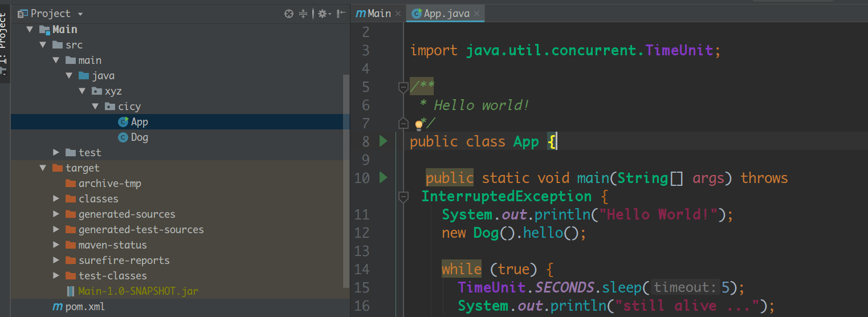Switch to the App.java editor tab
868x317 pixels.
click(x=446, y=13)
